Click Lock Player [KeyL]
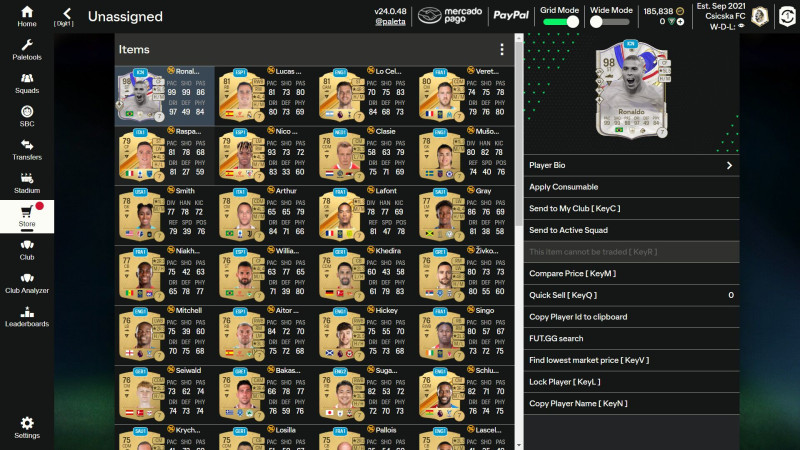The height and width of the screenshot is (450, 800). click(632, 382)
